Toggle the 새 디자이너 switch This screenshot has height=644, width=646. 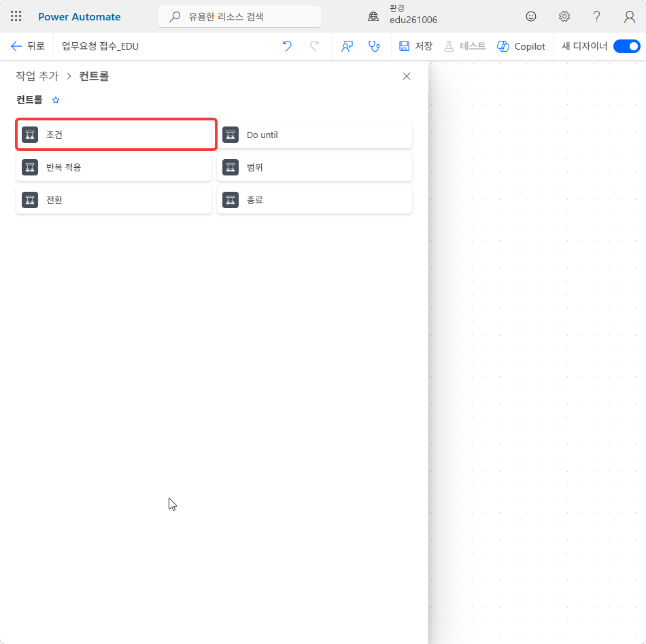pos(627,46)
